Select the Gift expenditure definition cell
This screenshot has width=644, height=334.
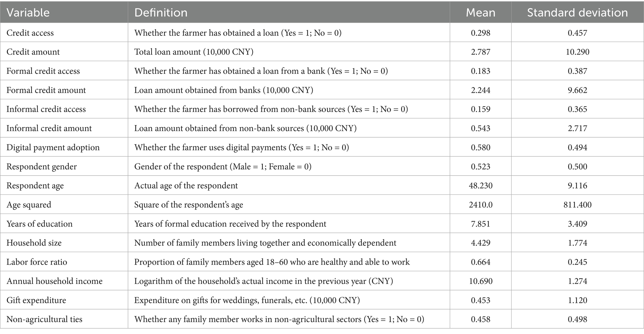click(x=247, y=300)
